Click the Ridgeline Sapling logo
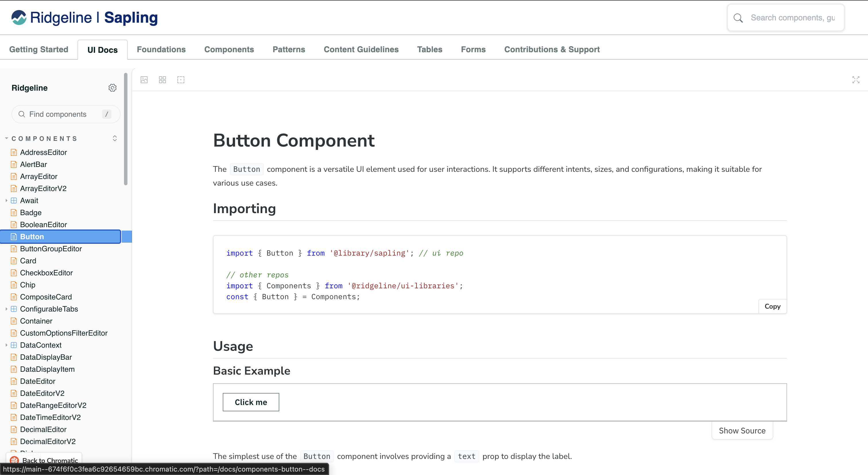The image size is (868, 475). tap(84, 17)
